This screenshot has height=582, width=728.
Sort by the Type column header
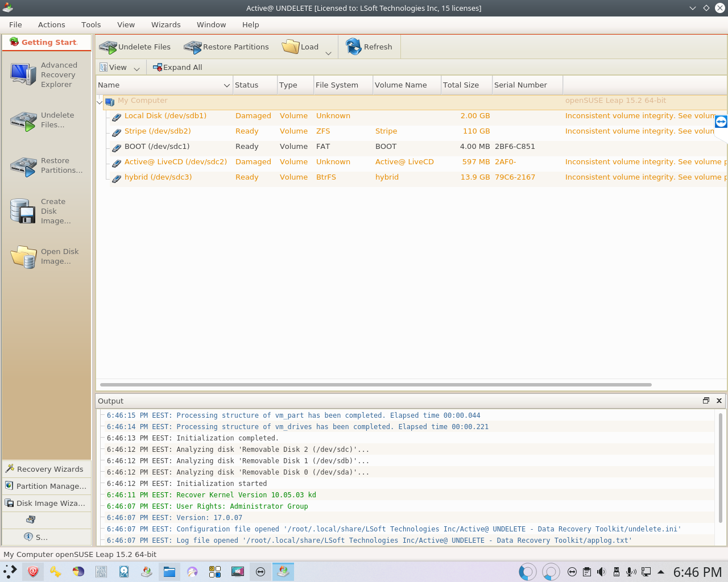point(295,85)
